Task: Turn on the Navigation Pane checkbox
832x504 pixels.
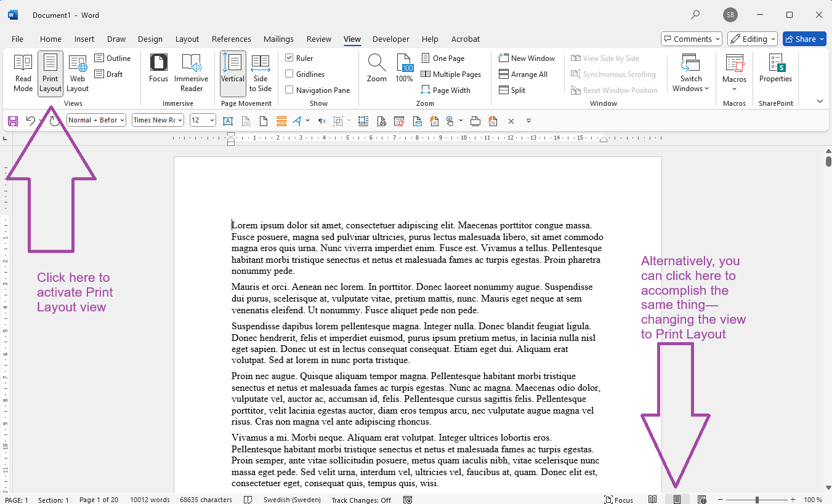Action: coord(289,90)
